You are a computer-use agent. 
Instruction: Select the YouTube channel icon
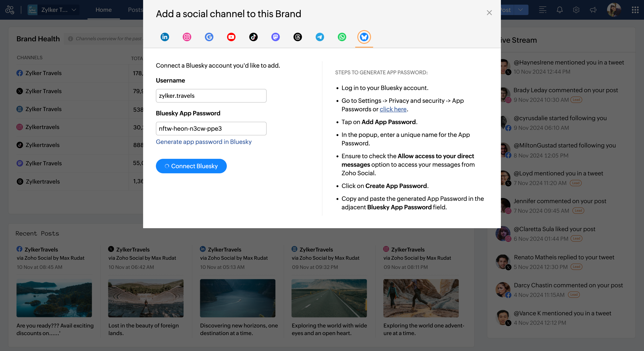[x=231, y=37]
